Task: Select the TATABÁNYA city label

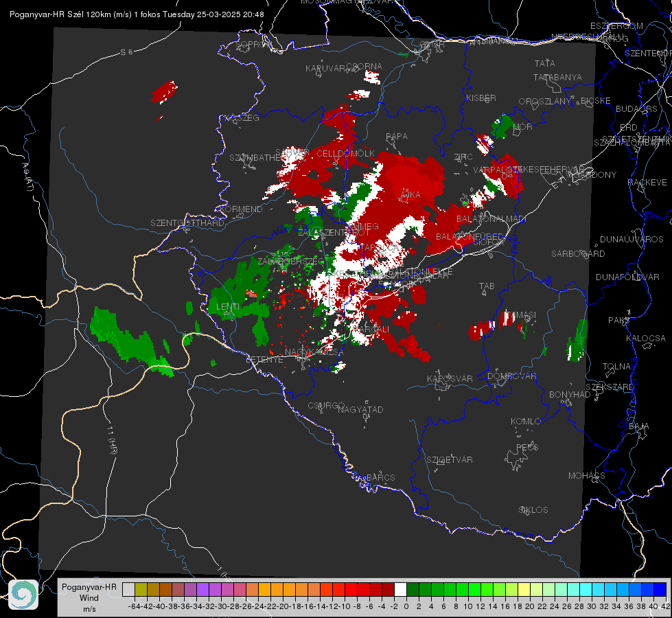Action: 557,77
